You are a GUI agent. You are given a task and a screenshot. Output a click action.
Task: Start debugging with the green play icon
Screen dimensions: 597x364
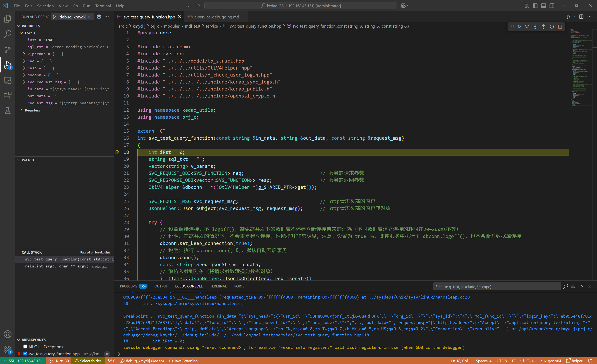55,17
